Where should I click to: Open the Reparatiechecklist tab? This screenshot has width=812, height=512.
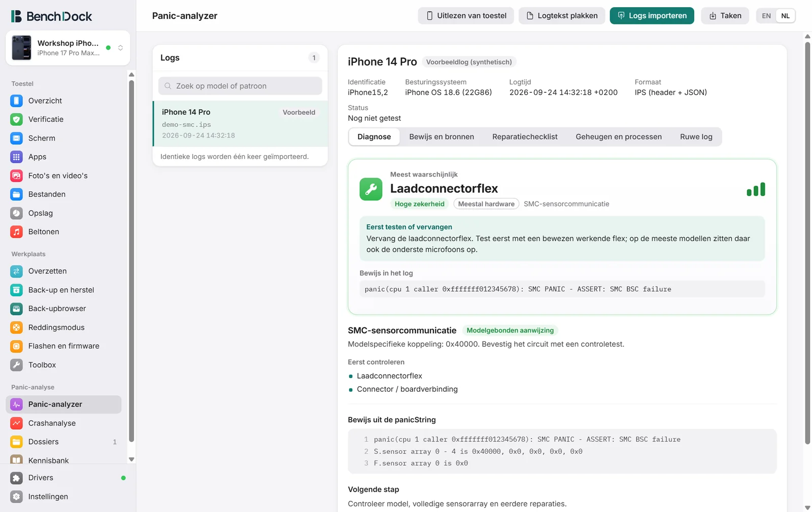pyautogui.click(x=525, y=136)
